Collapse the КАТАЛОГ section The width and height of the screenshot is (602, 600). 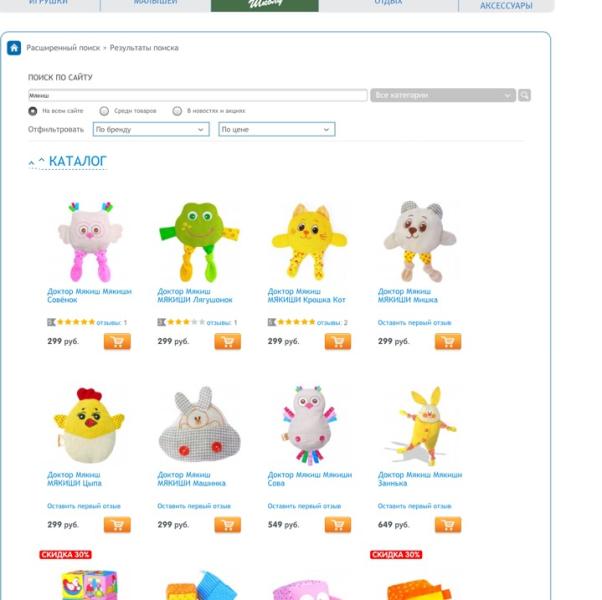(x=68, y=161)
